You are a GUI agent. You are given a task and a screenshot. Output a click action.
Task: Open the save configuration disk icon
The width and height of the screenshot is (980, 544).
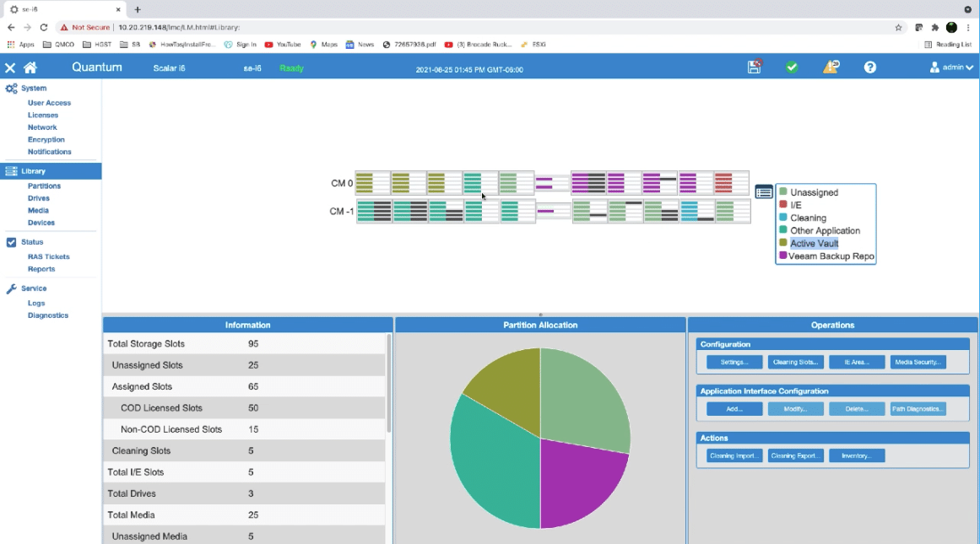tap(755, 67)
